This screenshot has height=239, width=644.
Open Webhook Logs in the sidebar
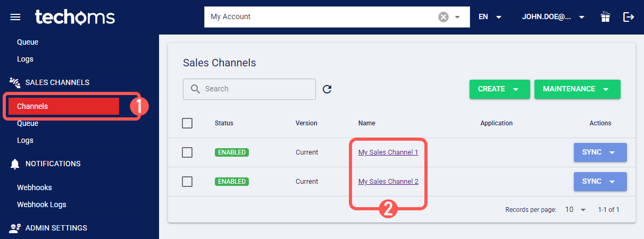(x=41, y=204)
